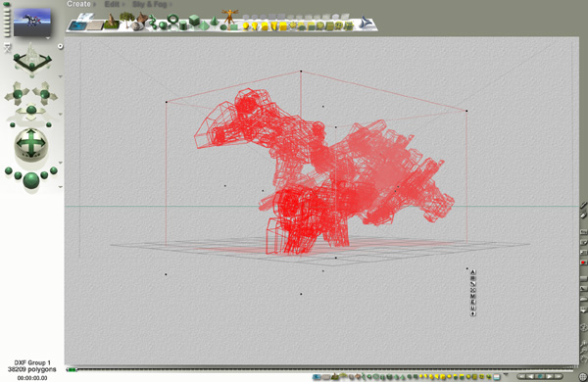Click the camera trackball with green arrows
This screenshot has height=382, width=588.
30,144
